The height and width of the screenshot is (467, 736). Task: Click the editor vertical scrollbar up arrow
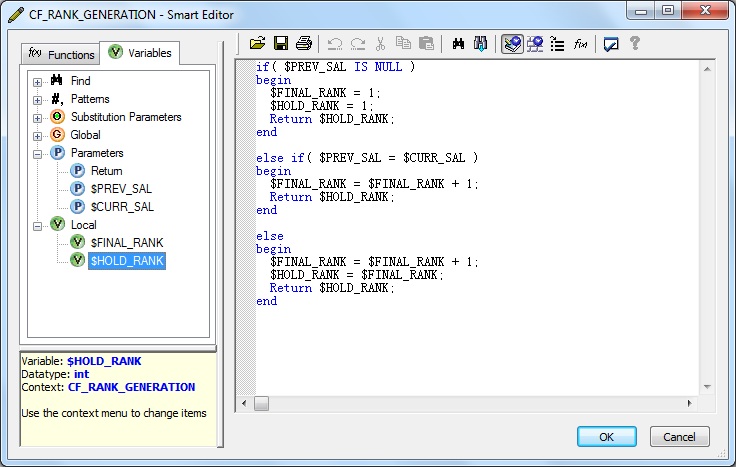[x=707, y=69]
